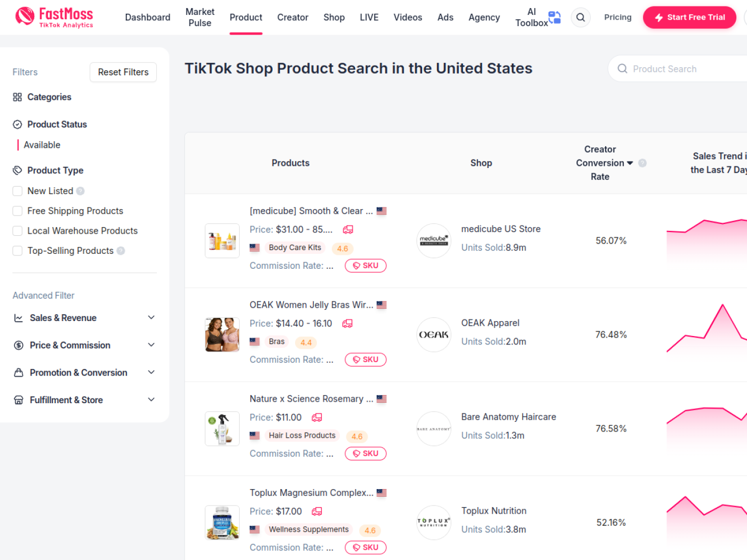Expand the Sales & Revenue filter
The image size is (747, 560).
point(85,318)
